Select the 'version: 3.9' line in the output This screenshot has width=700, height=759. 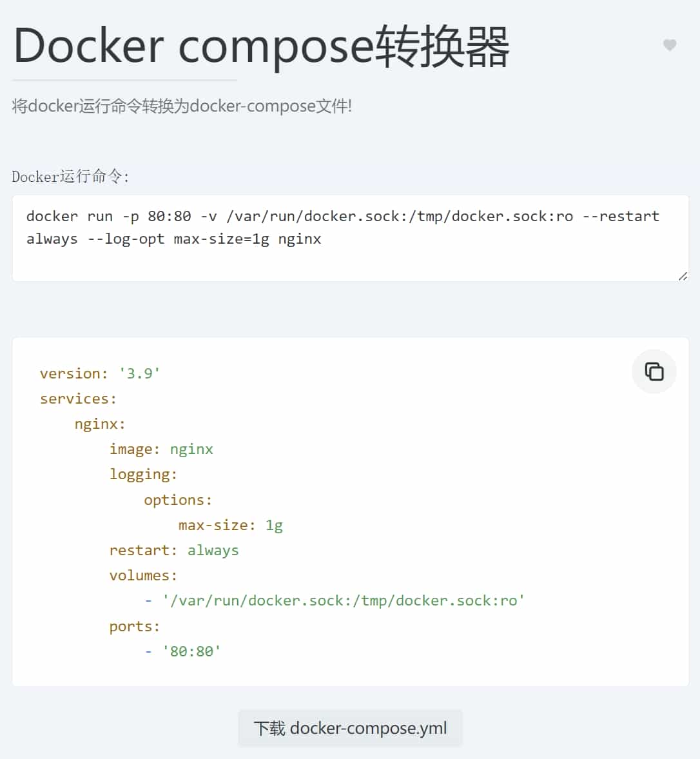pos(100,373)
